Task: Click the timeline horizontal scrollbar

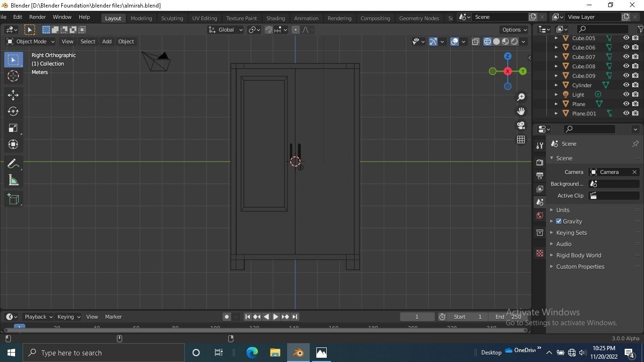Action: (x=265, y=330)
